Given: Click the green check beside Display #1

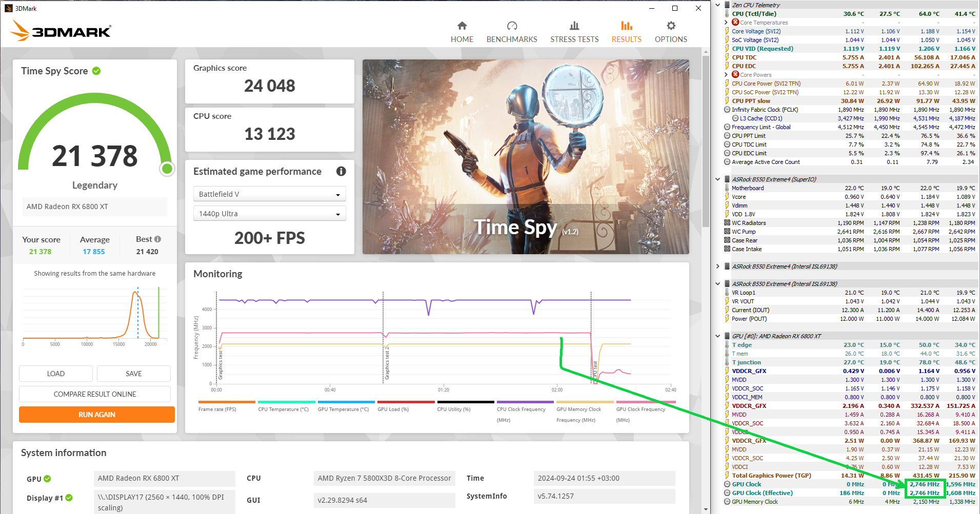Looking at the screenshot, I should [69, 498].
